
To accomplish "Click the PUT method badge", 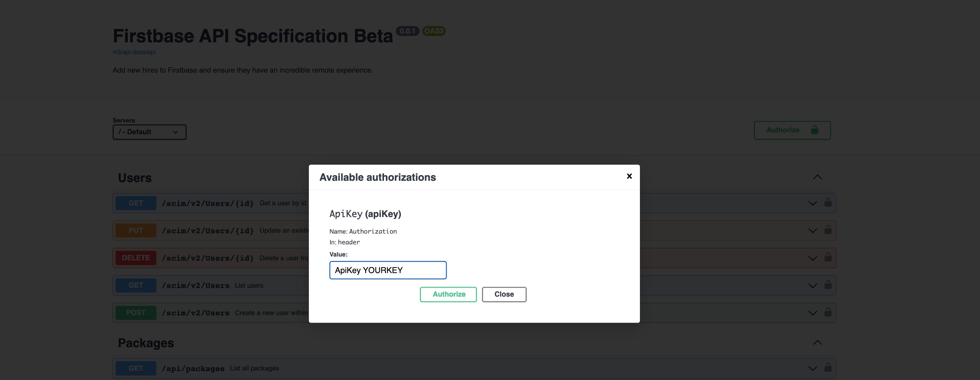I will tap(136, 230).
